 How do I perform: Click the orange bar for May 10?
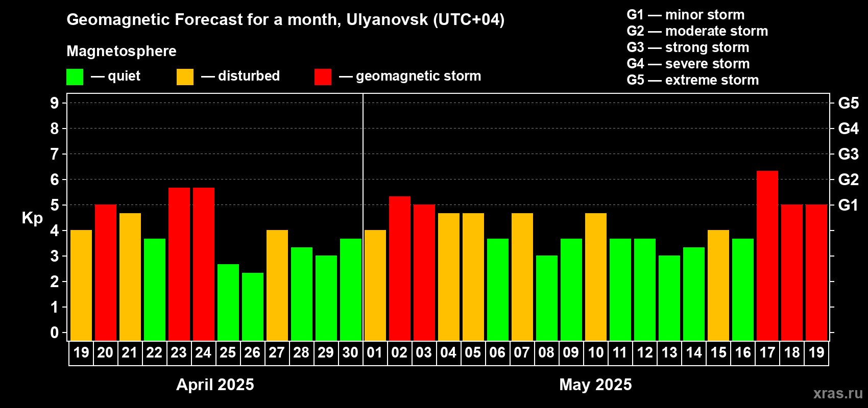click(596, 277)
